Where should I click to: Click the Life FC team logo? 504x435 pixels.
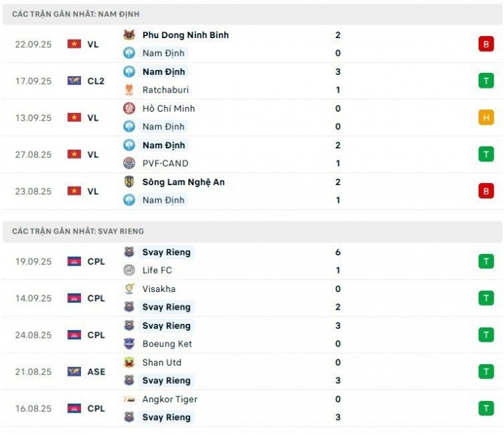(x=129, y=270)
